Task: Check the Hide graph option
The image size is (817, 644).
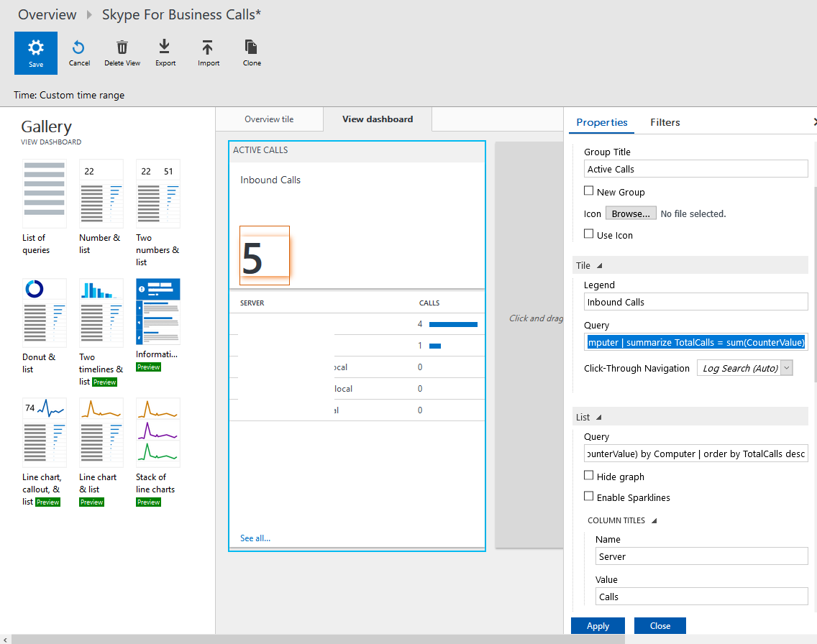Action: click(589, 476)
